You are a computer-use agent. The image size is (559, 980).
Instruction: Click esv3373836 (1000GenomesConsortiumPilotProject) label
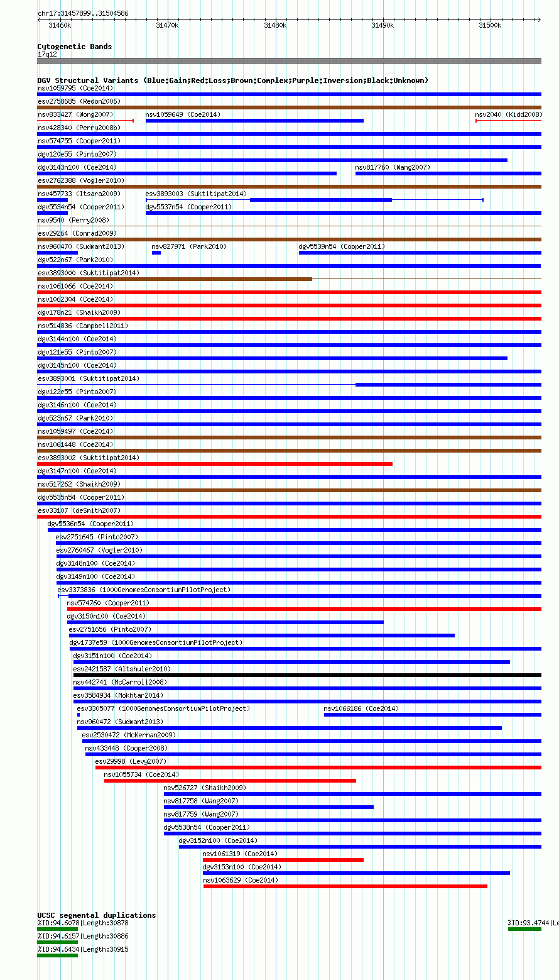tap(144, 590)
